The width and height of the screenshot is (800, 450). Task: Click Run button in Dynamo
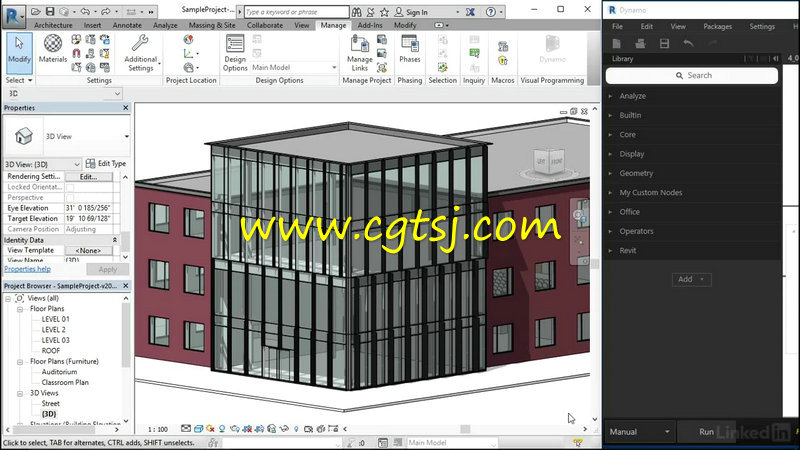706,432
